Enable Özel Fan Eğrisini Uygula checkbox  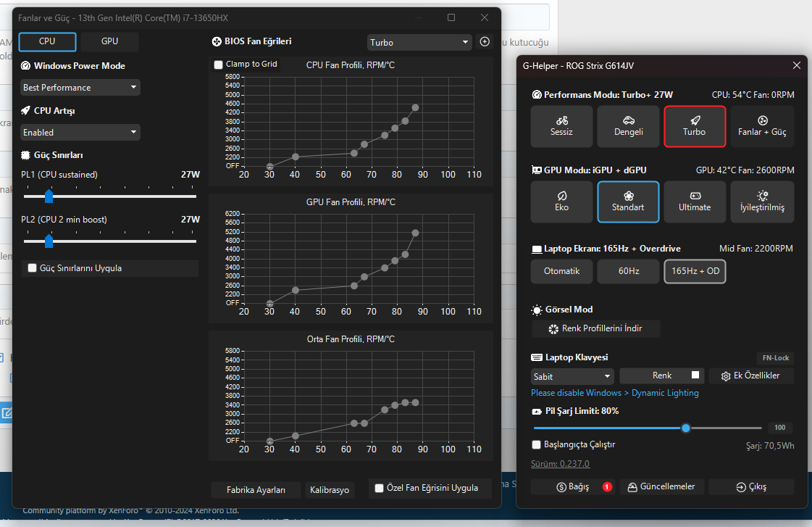point(379,488)
